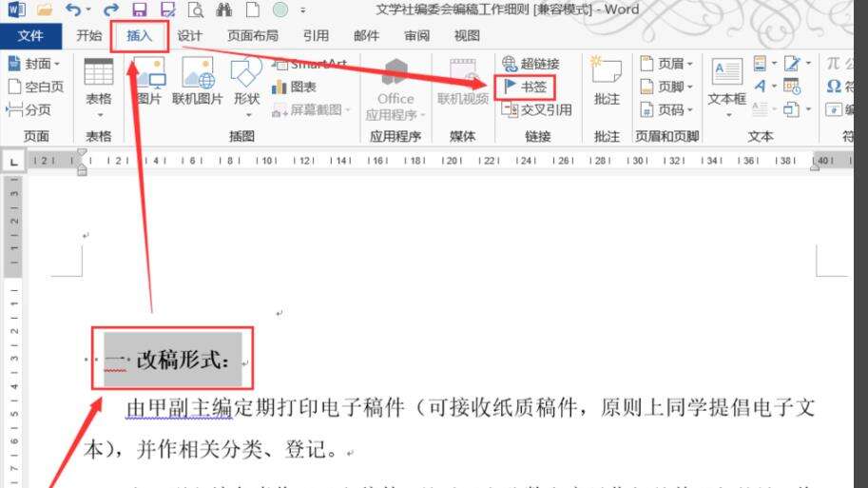This screenshot has height=488, width=868.
Task: Insert a text box 文本框
Action: (727, 88)
